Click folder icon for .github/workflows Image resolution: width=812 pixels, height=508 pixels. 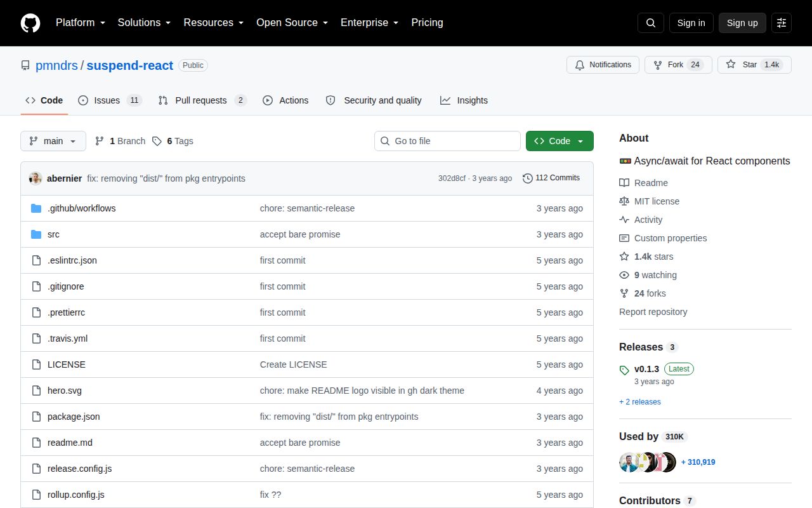click(36, 208)
